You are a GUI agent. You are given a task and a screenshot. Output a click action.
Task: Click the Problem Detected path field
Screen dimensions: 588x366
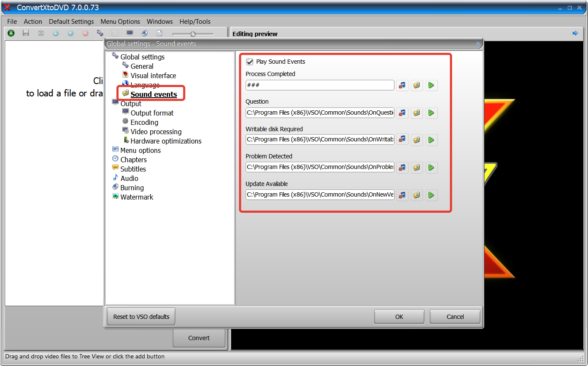click(320, 167)
